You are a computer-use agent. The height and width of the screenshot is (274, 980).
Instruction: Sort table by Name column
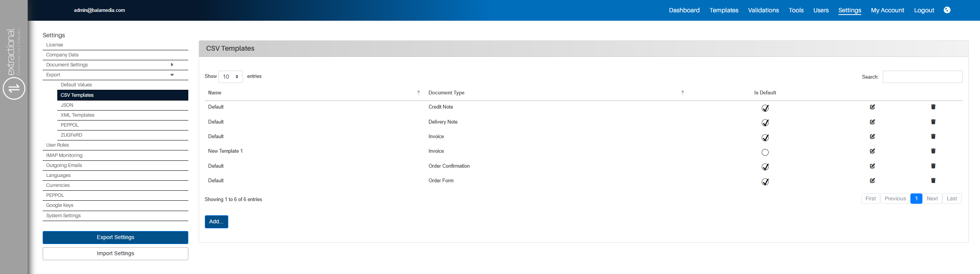215,93
